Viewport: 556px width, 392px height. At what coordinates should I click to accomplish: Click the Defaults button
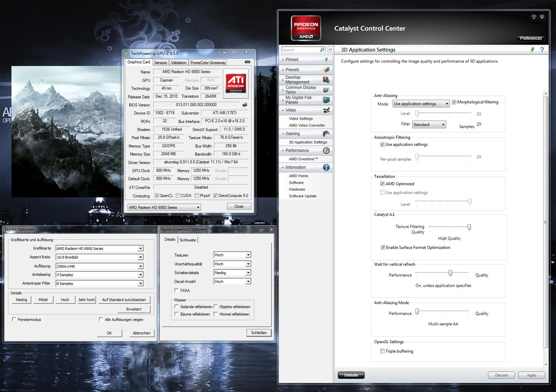tap(351, 375)
